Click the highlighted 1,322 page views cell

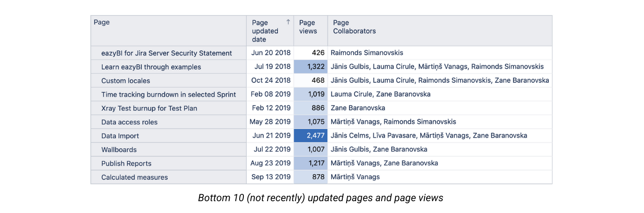pyautogui.click(x=311, y=67)
